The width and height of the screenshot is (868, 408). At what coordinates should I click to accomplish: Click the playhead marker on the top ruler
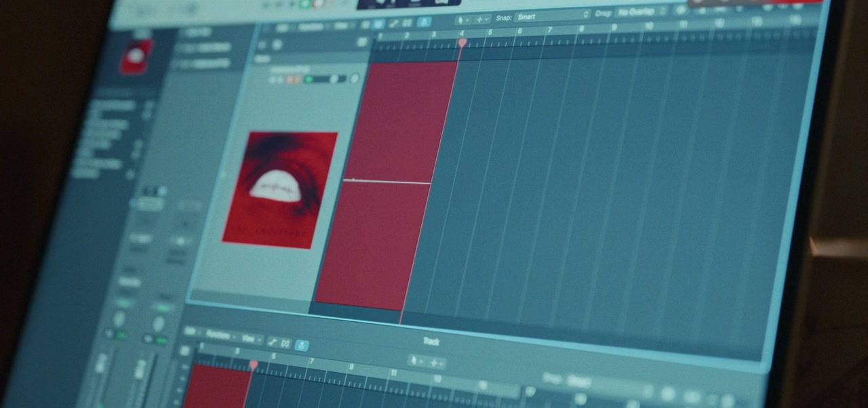coord(462,43)
